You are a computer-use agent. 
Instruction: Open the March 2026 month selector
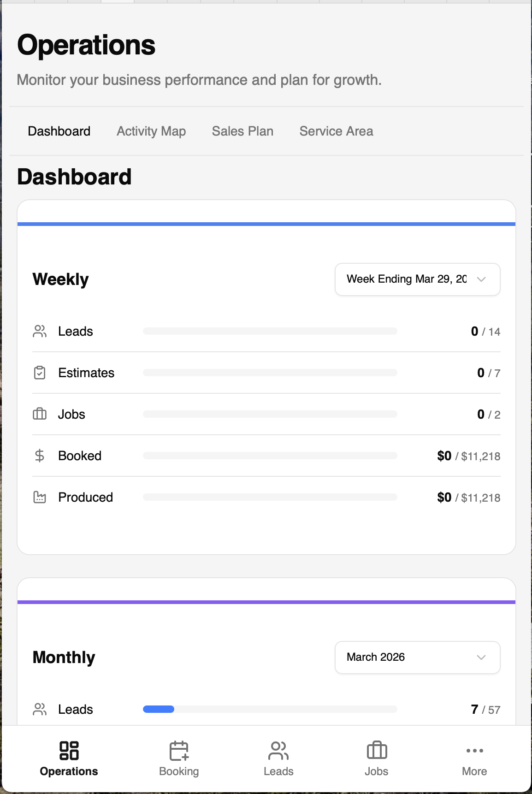tap(417, 658)
